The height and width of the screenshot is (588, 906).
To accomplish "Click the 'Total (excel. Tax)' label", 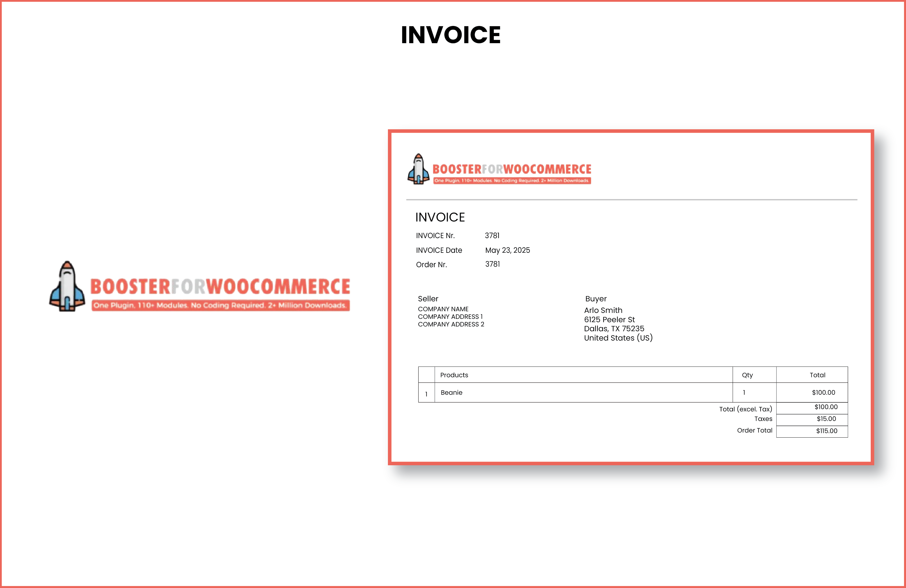I will 745,409.
